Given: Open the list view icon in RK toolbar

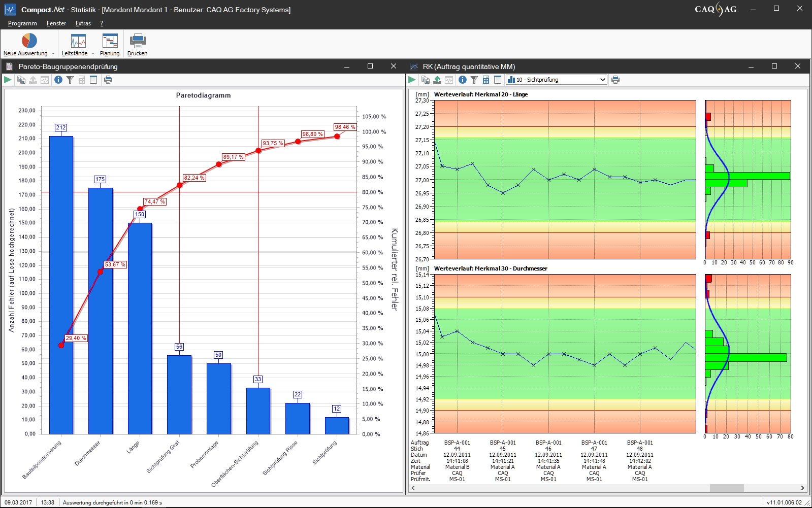Looking at the screenshot, I should pos(498,80).
